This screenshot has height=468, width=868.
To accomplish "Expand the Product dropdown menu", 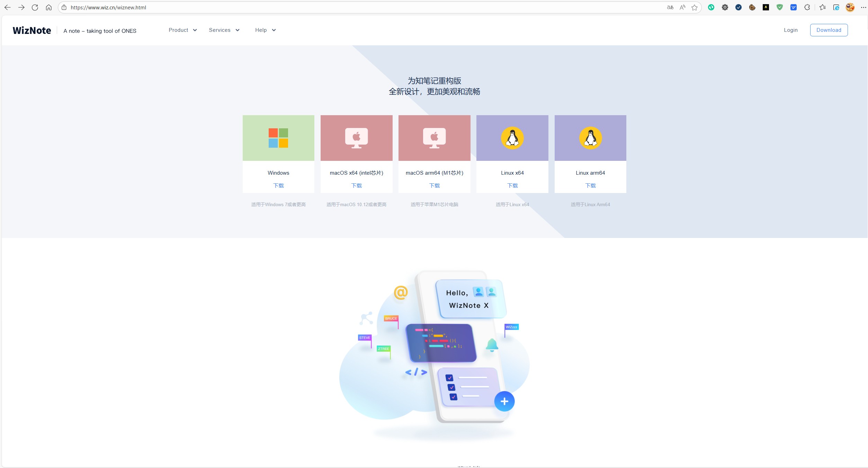I will [183, 30].
